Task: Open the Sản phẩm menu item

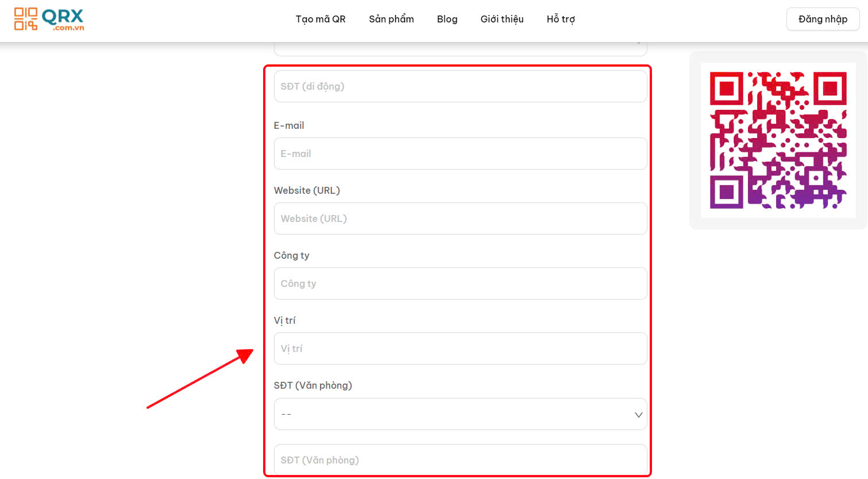Action: coord(391,19)
